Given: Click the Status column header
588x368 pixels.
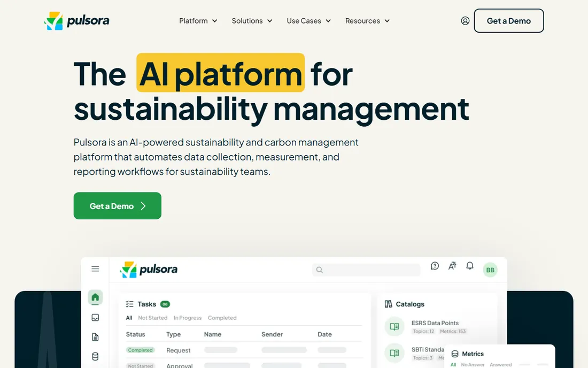Looking at the screenshot, I should coord(135,334).
